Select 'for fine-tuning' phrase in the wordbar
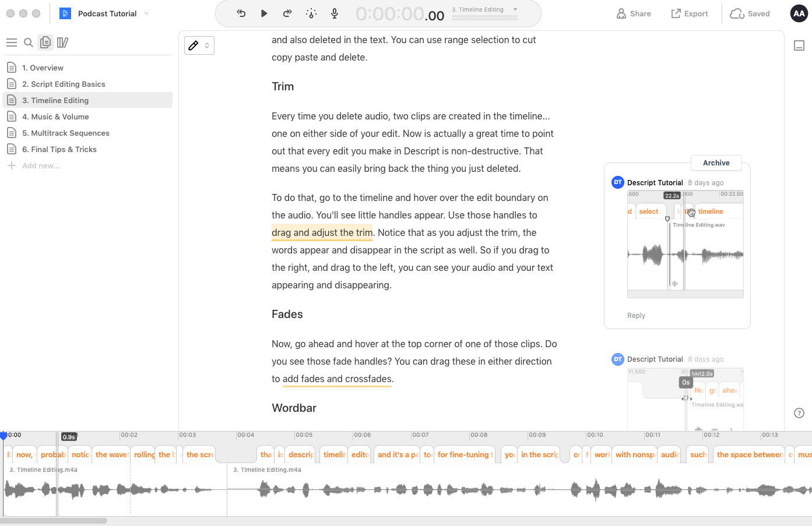 point(465,454)
